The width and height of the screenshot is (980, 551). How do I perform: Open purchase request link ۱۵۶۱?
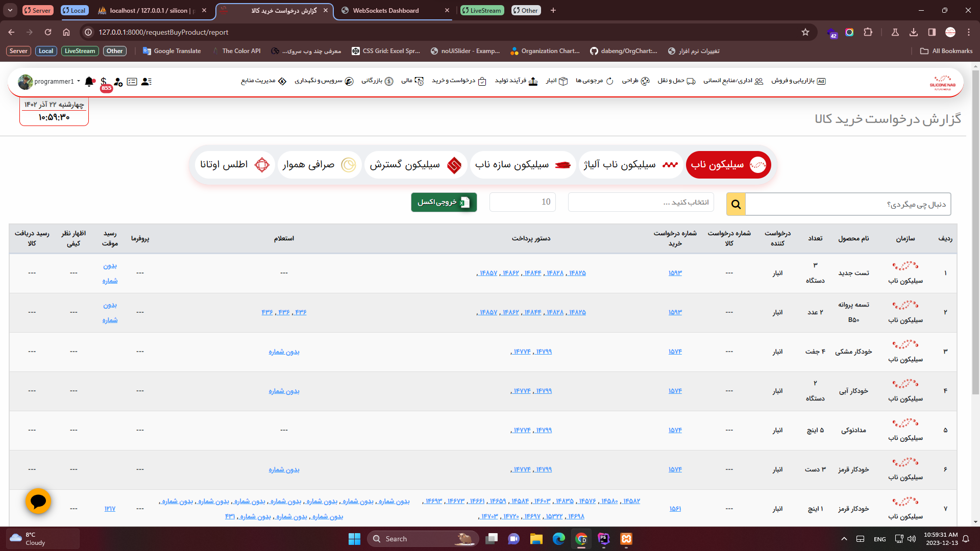[x=675, y=509]
